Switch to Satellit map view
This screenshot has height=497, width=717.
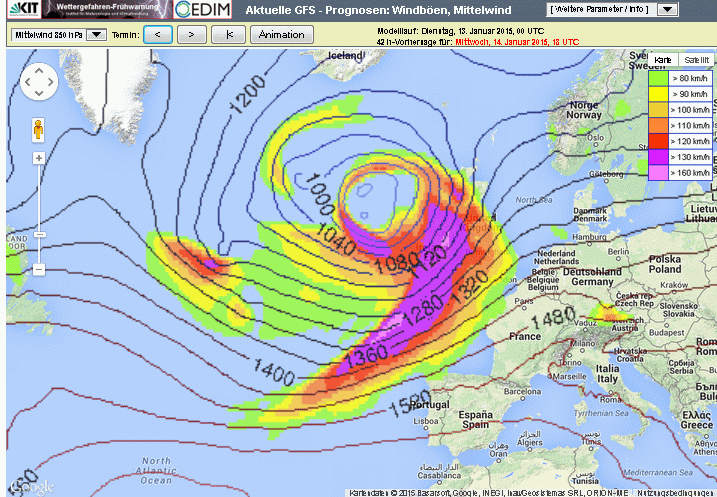coord(696,60)
